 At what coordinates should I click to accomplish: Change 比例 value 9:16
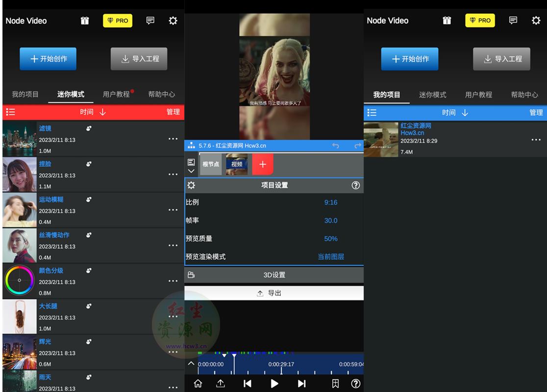(331, 202)
